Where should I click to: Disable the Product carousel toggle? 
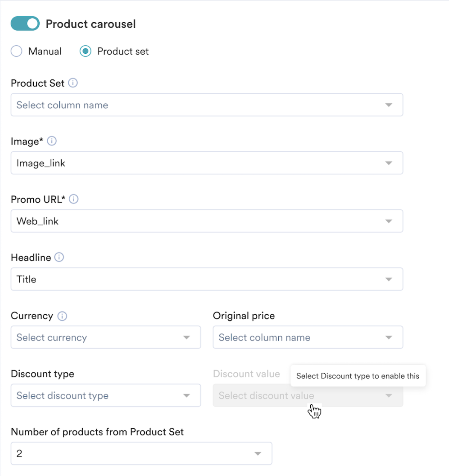25,23
